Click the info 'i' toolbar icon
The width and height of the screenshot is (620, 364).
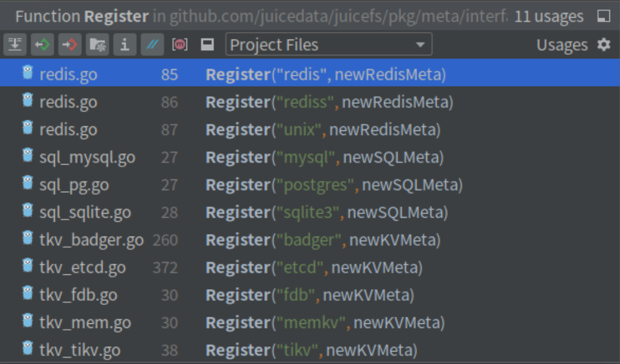click(x=124, y=45)
